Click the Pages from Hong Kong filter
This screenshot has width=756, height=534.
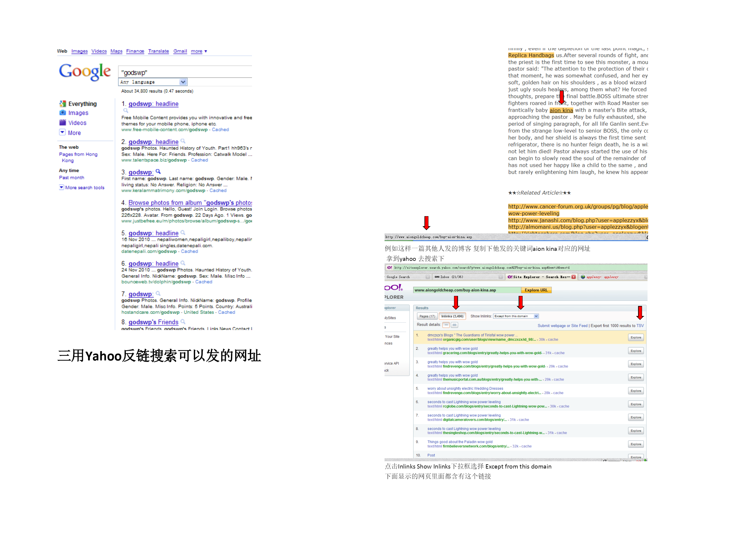click(x=78, y=157)
